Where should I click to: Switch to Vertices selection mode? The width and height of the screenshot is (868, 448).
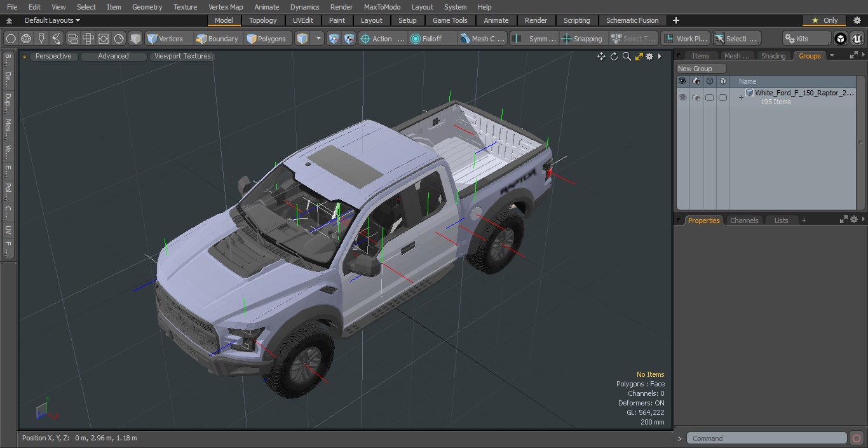(x=168, y=39)
